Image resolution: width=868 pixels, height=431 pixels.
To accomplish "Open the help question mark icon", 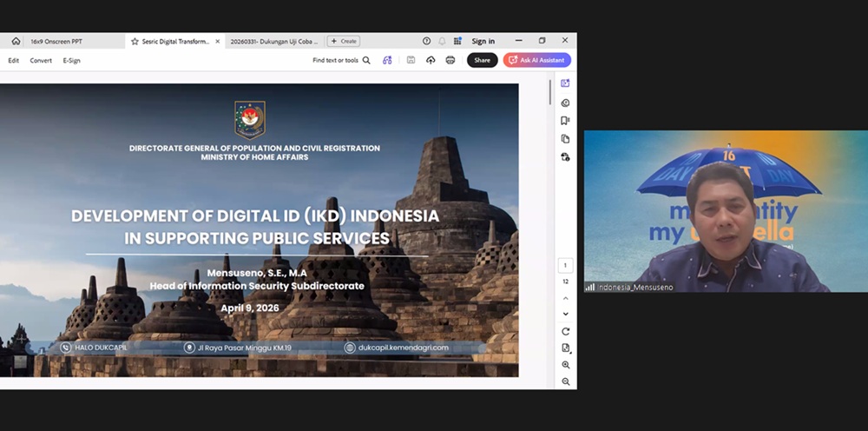I will (426, 41).
